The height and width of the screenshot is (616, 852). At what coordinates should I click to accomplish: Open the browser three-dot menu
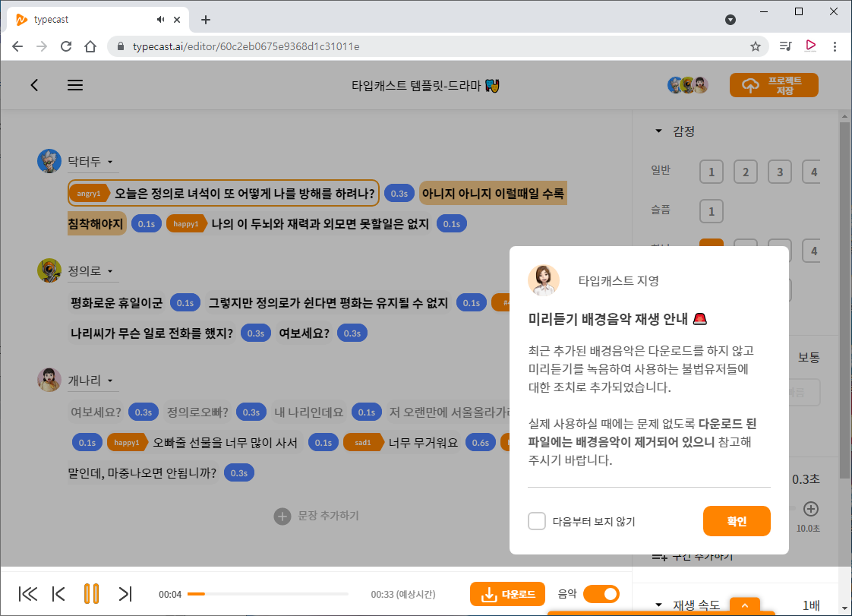[835, 46]
